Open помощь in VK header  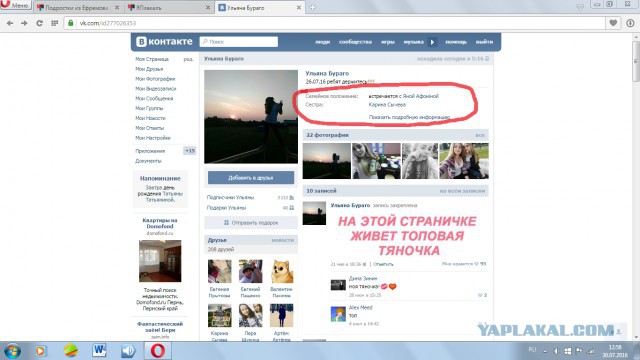456,42
